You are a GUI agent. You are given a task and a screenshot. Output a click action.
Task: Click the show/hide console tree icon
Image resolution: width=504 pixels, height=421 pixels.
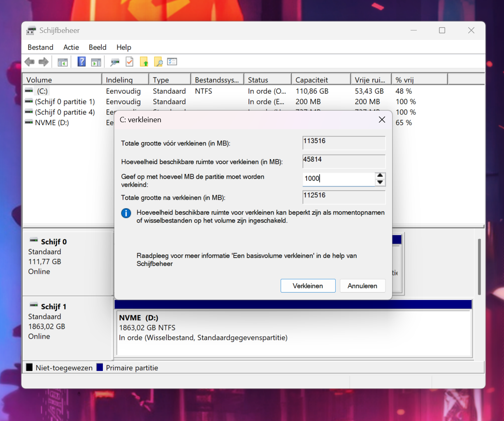tap(63, 62)
